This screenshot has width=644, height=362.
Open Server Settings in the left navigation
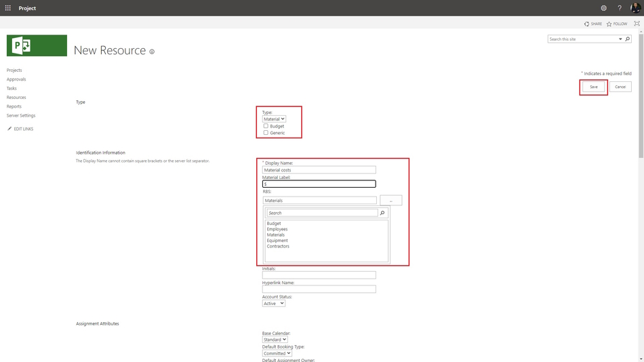coord(21,115)
